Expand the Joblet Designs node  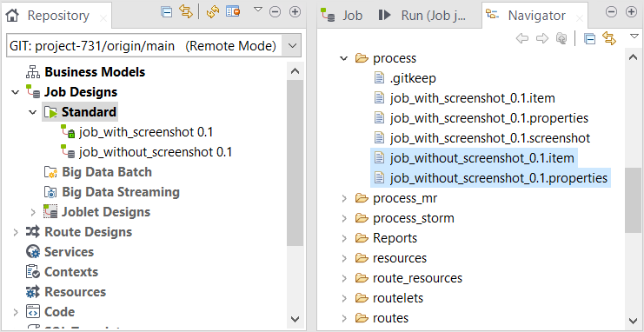pos(33,212)
